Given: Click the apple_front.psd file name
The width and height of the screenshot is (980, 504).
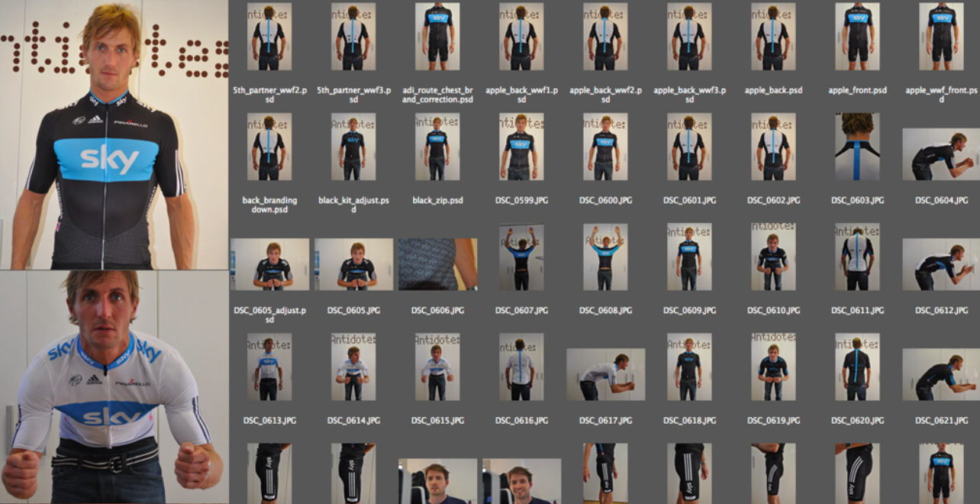Looking at the screenshot, I should (857, 90).
